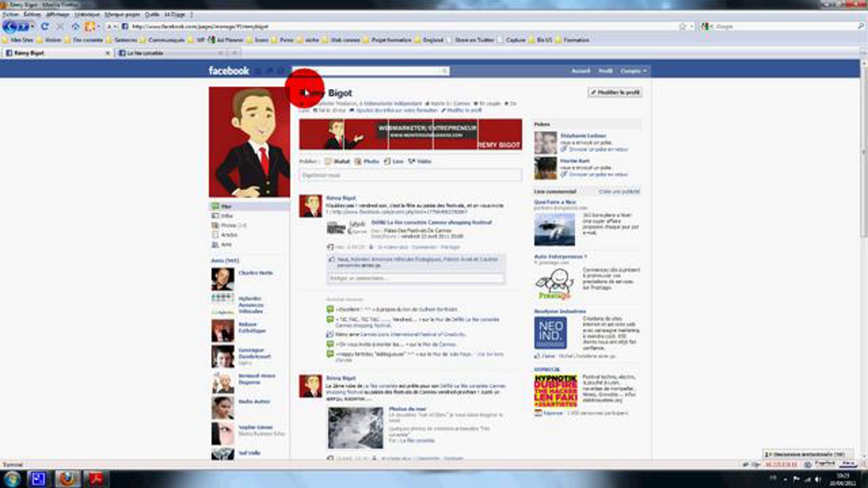Open the back-history dropdown arrow beside navigation buttons
Image resolution: width=868 pixels, height=488 pixels.
click(33, 26)
